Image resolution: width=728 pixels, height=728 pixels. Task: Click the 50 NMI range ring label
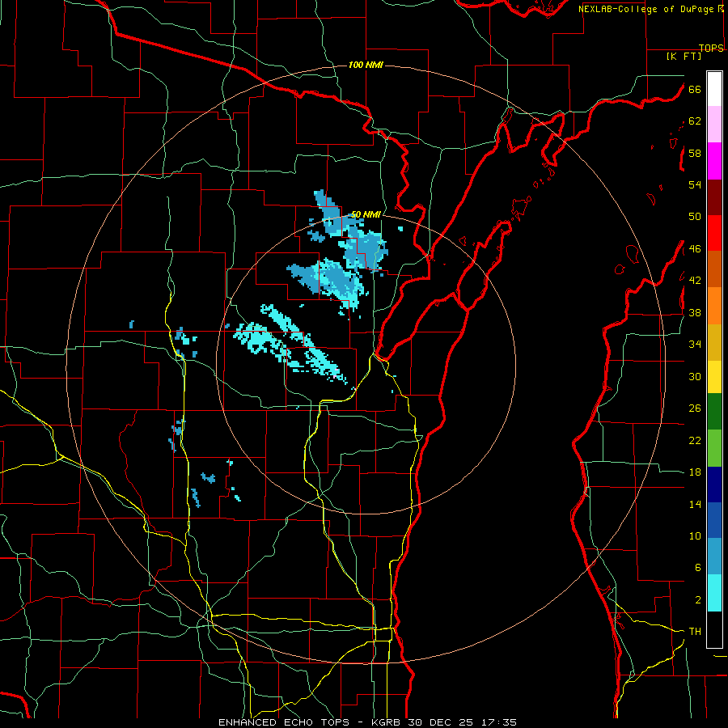tap(366, 214)
